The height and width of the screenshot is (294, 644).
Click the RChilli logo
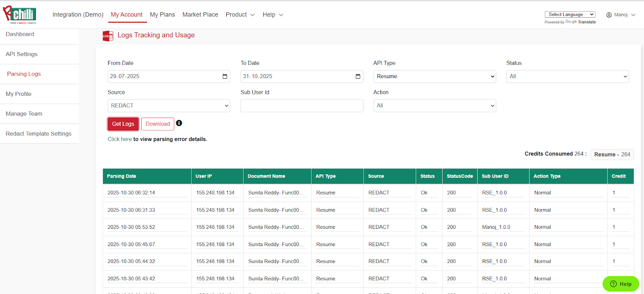point(19,15)
